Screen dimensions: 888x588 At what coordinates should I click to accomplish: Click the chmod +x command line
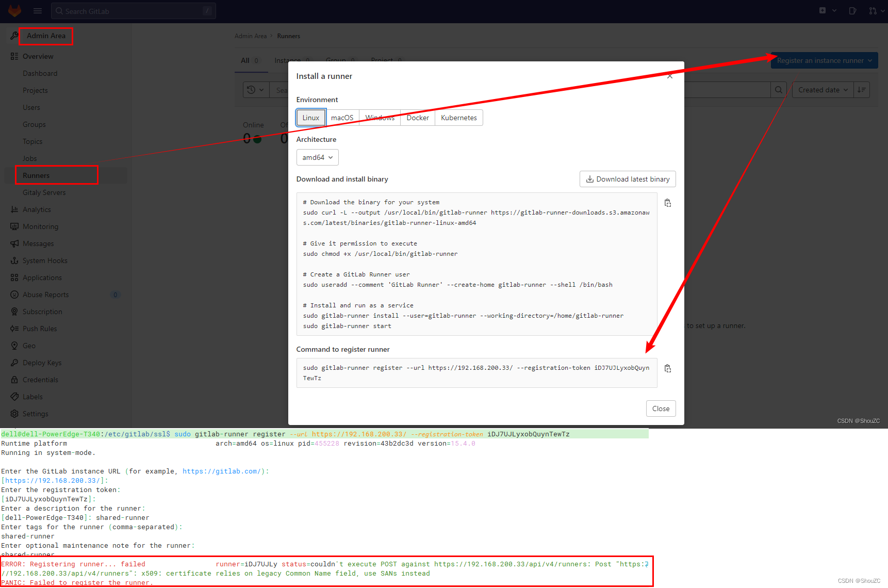pyautogui.click(x=380, y=254)
